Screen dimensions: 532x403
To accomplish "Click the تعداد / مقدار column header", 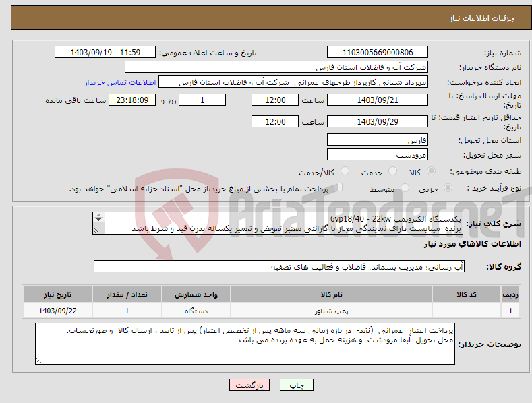I will click(127, 294).
